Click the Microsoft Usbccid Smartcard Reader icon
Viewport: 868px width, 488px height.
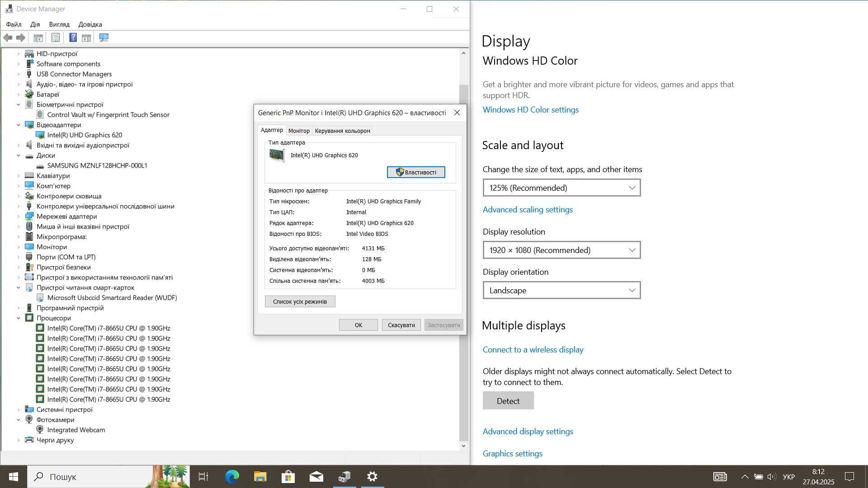(40, 298)
